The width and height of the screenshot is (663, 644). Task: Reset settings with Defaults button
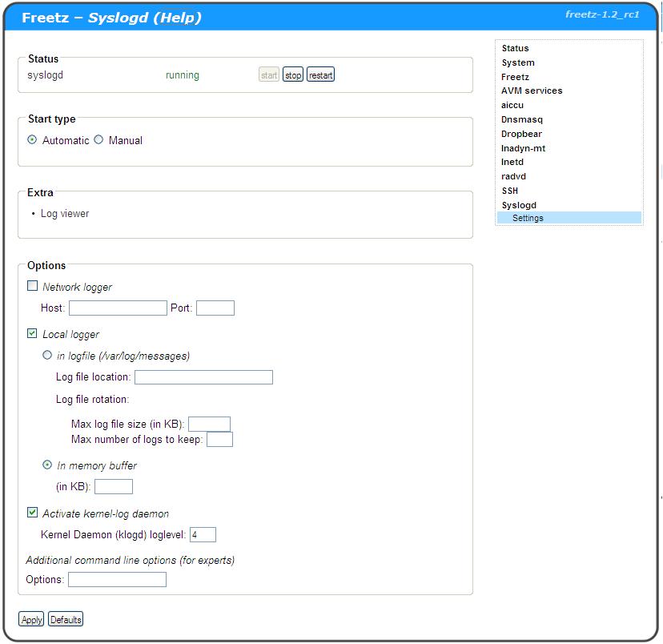tap(66, 619)
